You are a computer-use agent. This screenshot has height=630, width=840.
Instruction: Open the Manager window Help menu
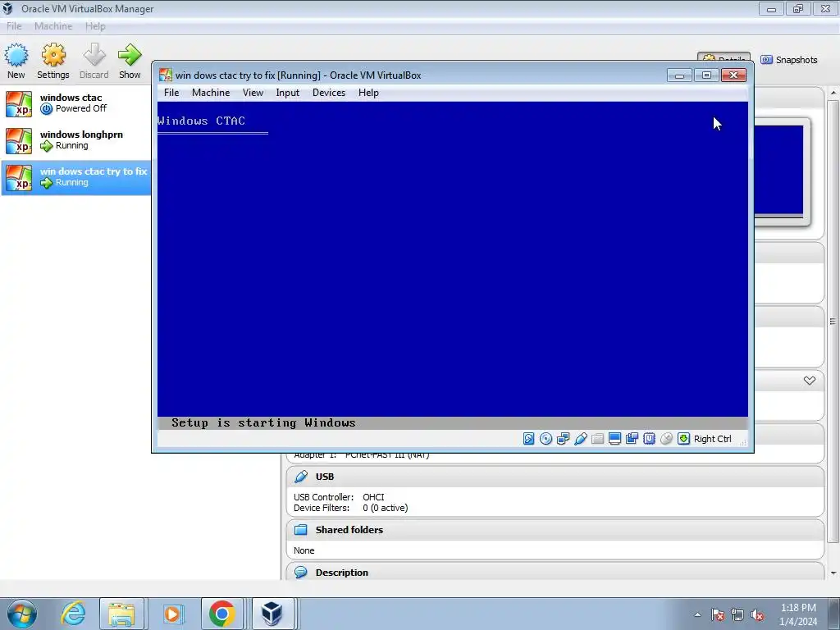[95, 26]
